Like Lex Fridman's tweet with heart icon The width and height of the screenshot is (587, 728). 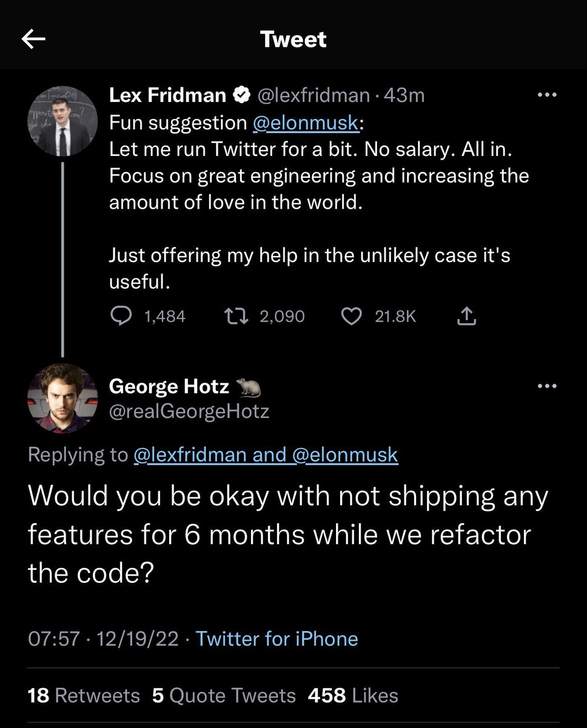(352, 316)
